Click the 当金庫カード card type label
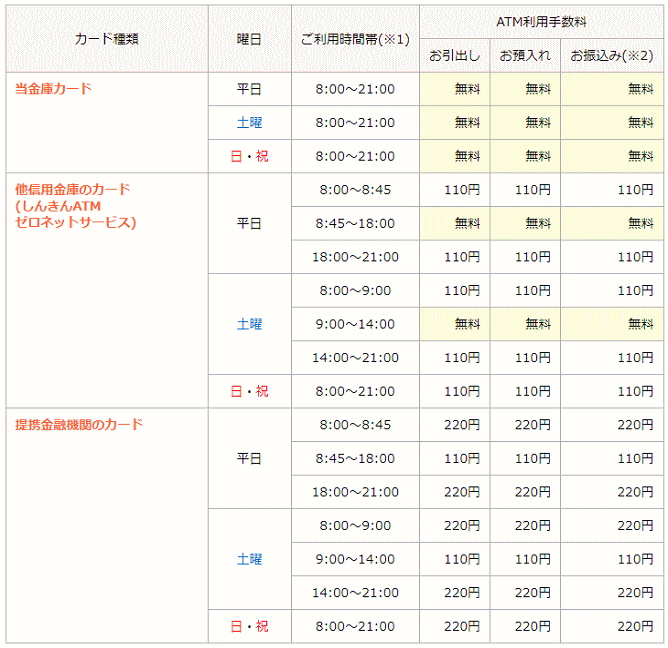Viewport: 668px width, 648px height. 54,89
